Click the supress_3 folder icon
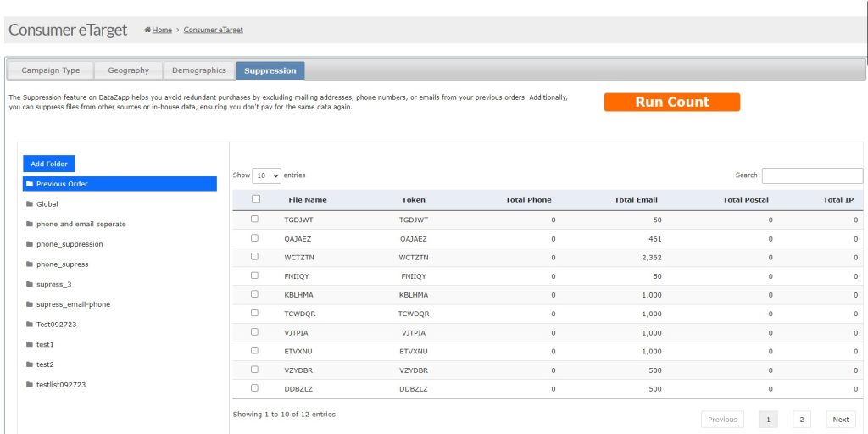 (x=30, y=285)
